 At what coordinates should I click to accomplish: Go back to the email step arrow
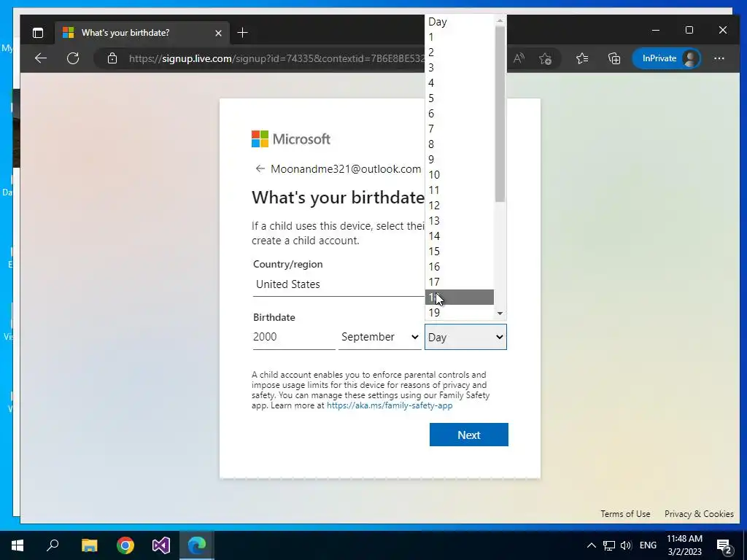pos(260,168)
